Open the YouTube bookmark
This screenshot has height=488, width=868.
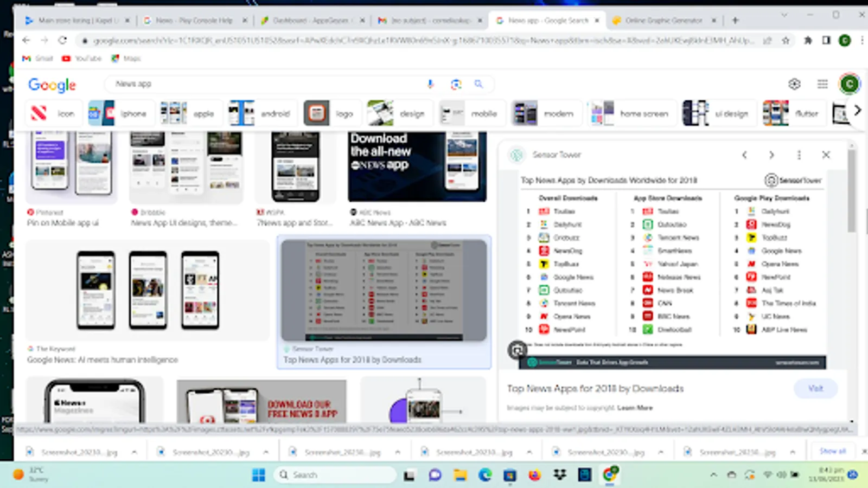pos(82,59)
